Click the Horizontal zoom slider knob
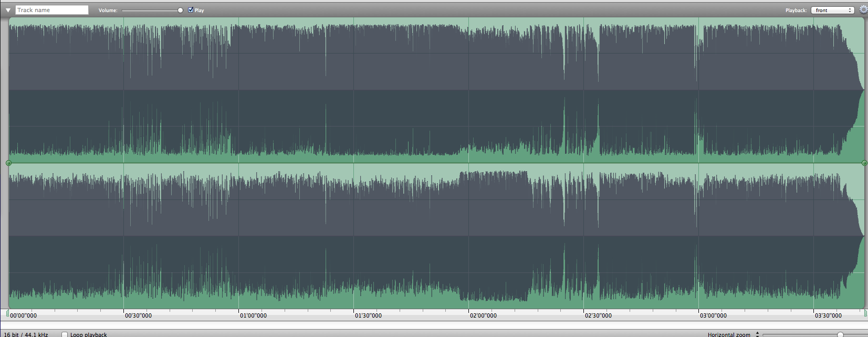Image resolution: width=868 pixels, height=337 pixels. [840, 334]
